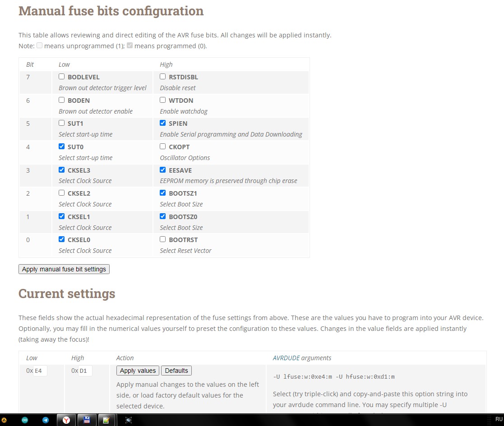Uncheck the SPIEN fuse bit

[163, 123]
